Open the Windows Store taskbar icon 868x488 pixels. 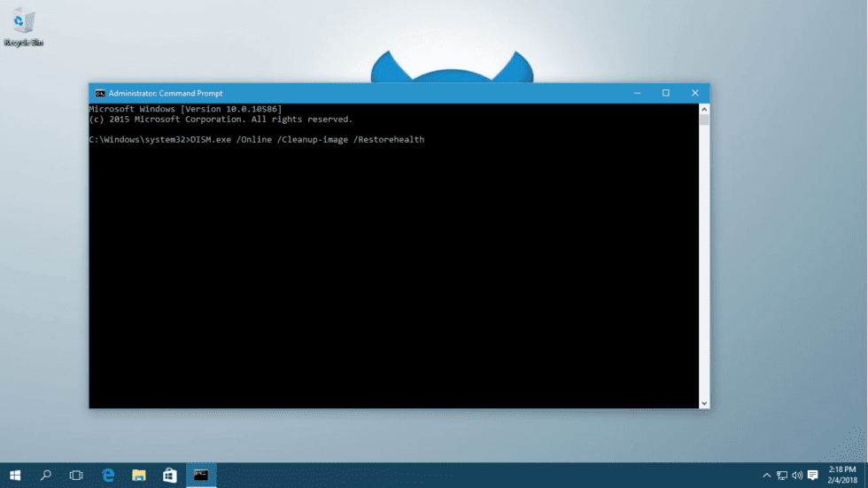[x=170, y=476]
